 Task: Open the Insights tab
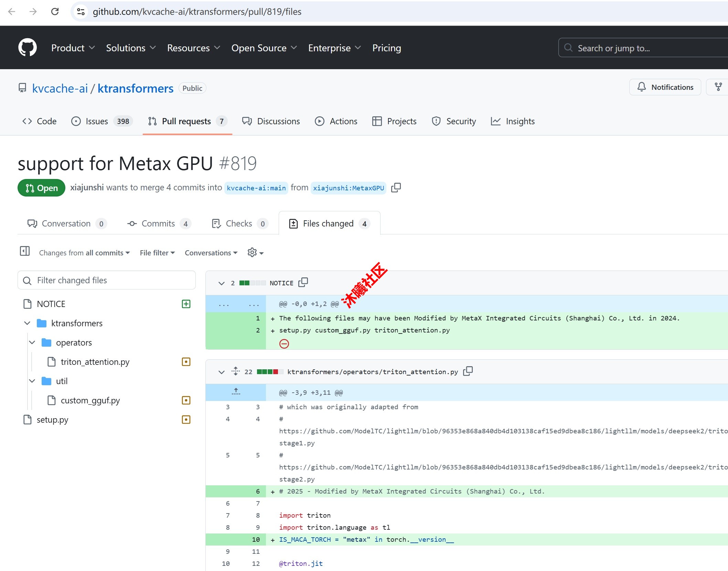(513, 121)
